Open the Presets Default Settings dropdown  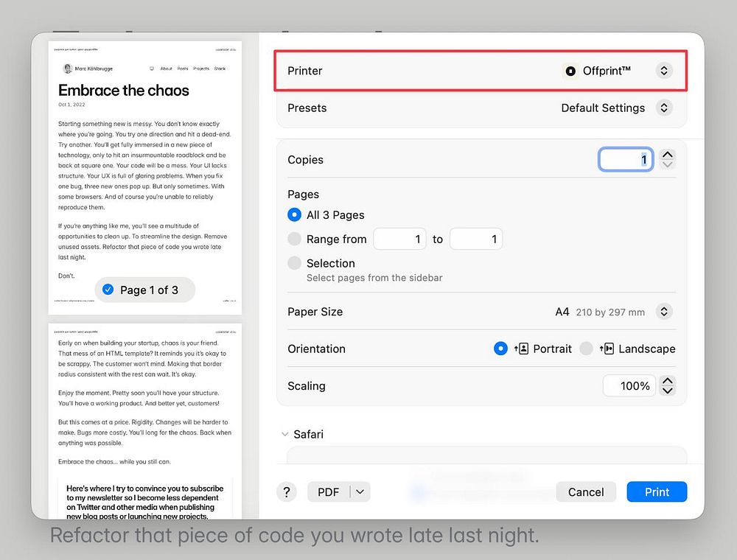pyautogui.click(x=664, y=108)
